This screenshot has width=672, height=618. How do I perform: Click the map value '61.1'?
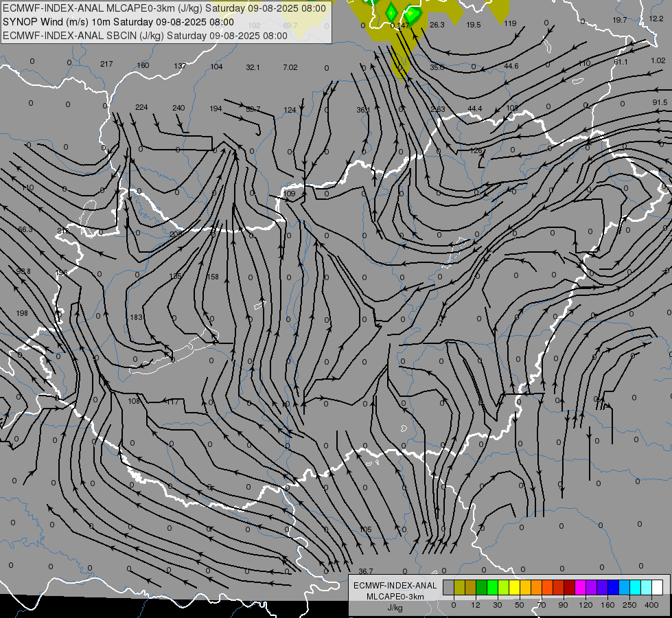point(621,62)
